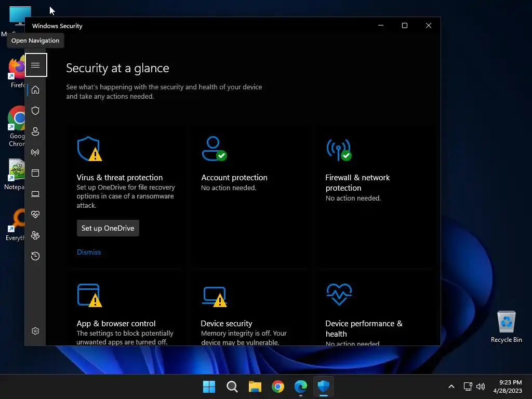Open the volume speaker tray icon
This screenshot has height=399, width=532.
point(481,387)
